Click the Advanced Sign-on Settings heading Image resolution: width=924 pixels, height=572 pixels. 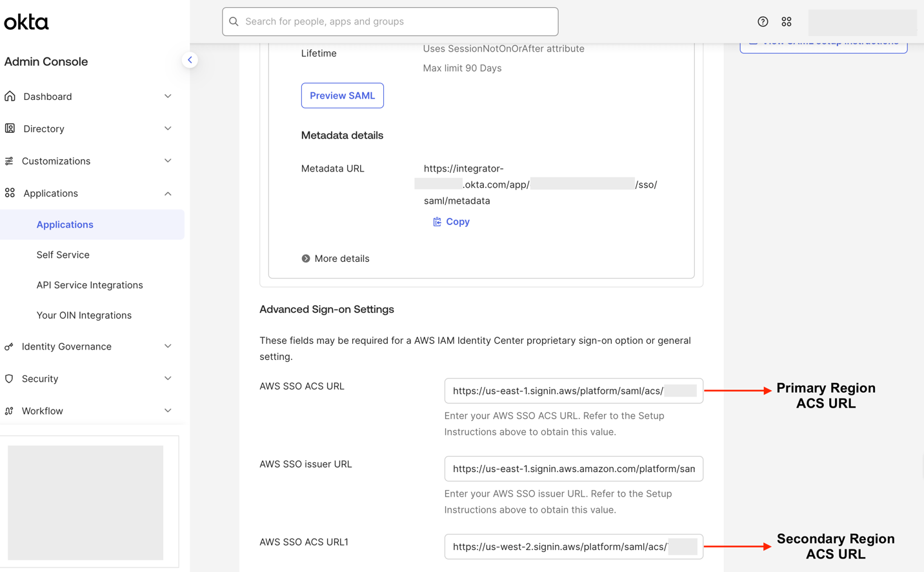pos(326,310)
